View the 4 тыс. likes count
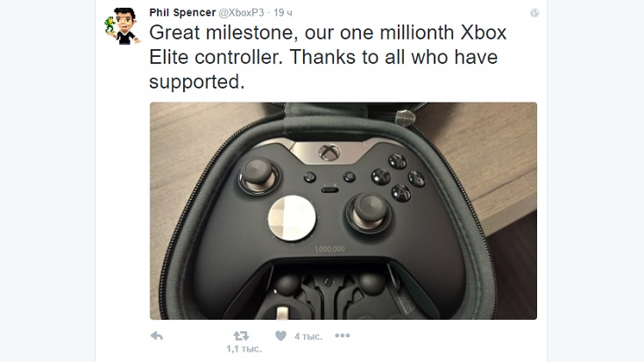644x362 pixels. 308,337
